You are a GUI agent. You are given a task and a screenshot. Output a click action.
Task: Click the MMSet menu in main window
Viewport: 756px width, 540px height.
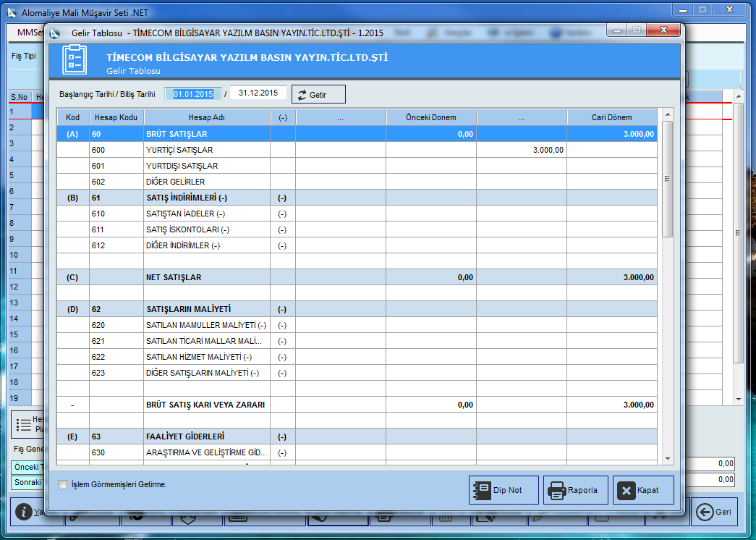[30, 33]
